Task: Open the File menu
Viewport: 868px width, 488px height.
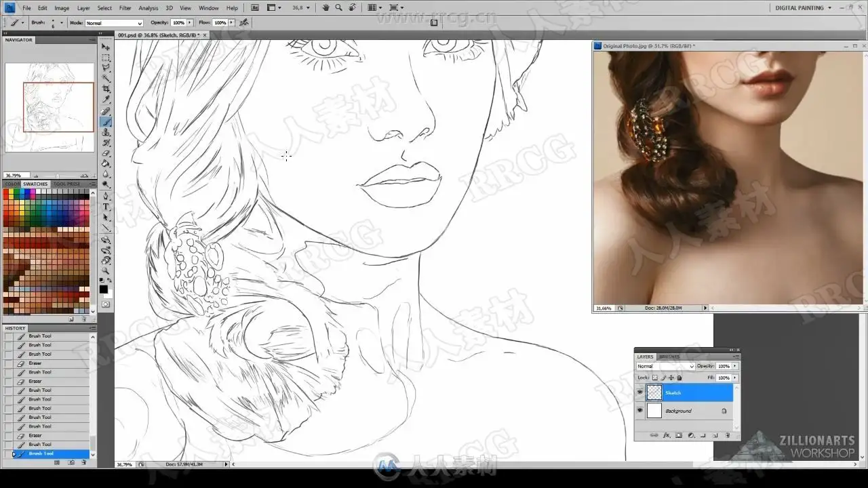Action: pos(26,8)
